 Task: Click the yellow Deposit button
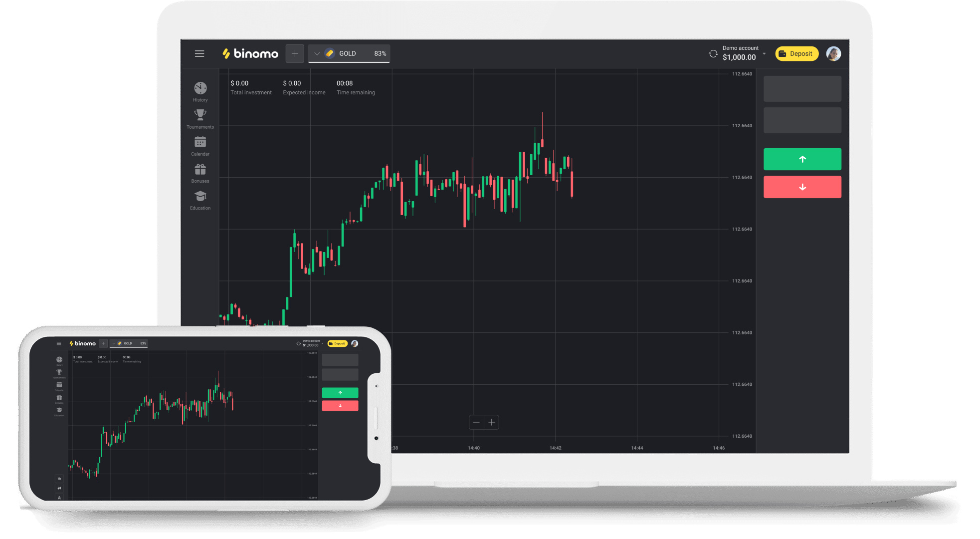(x=796, y=53)
